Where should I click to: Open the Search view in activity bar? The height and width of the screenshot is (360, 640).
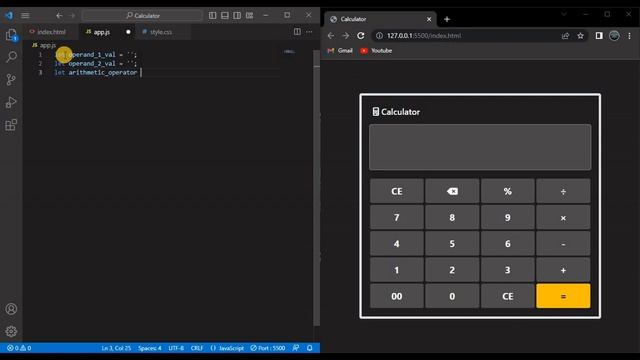(11, 57)
